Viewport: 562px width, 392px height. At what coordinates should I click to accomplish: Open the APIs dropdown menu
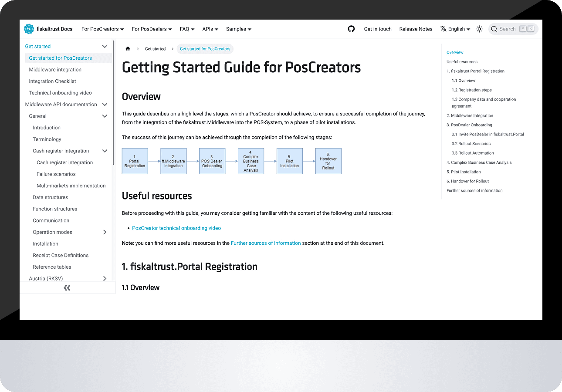coord(210,29)
